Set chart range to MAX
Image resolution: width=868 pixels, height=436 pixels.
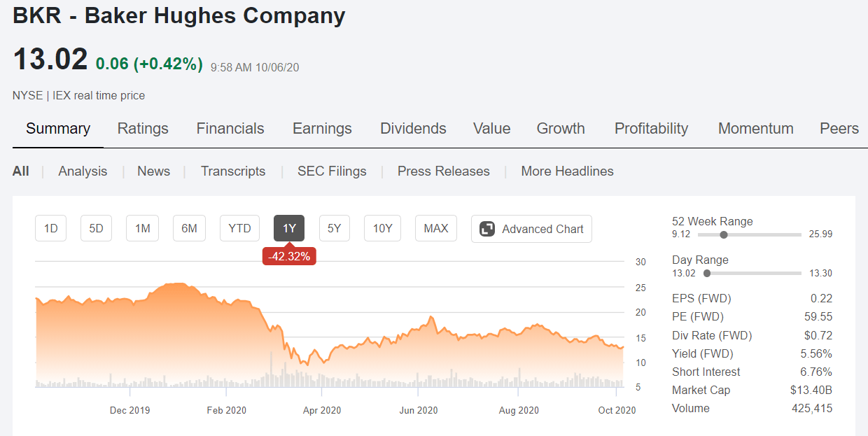pyautogui.click(x=436, y=229)
